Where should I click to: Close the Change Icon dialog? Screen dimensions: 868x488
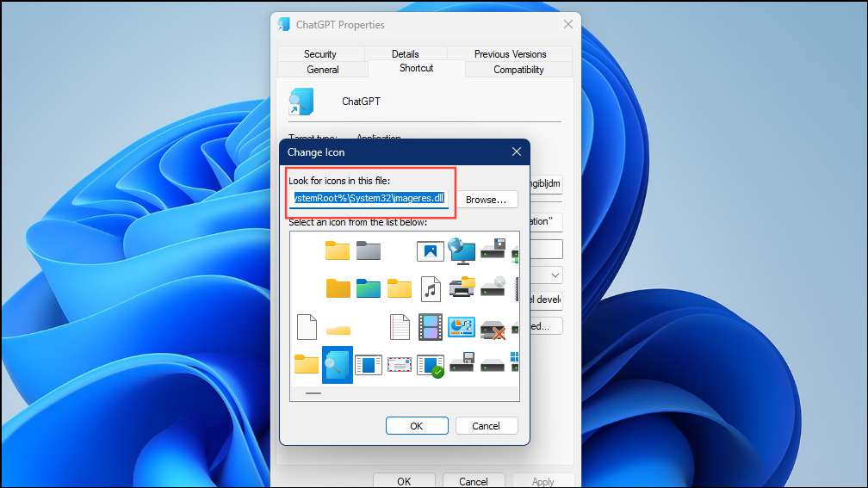pyautogui.click(x=517, y=151)
